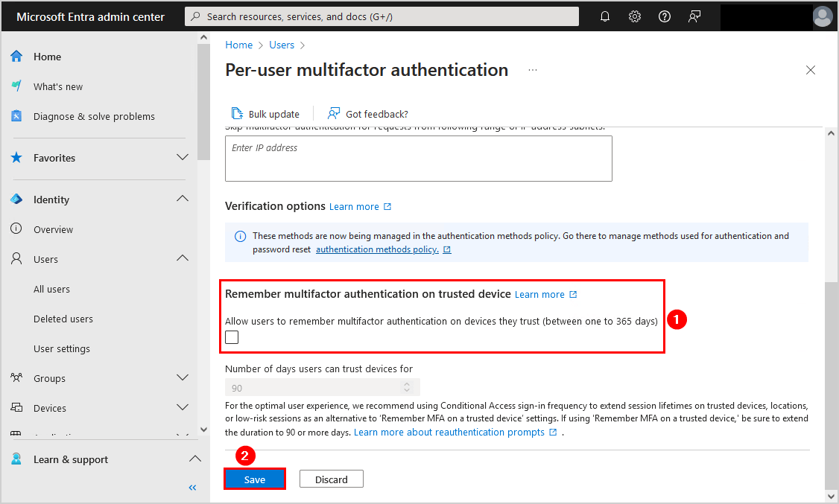
Task: Open All users in sidebar
Action: point(51,289)
